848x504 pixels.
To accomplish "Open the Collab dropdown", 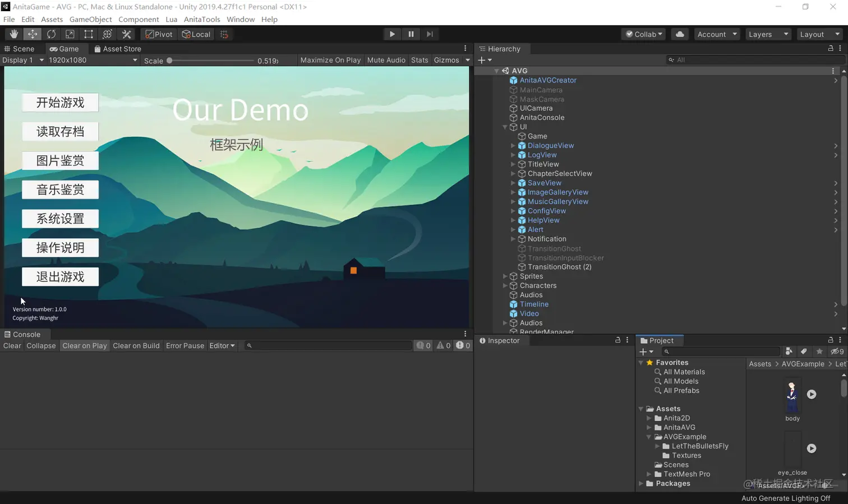I will pos(644,34).
